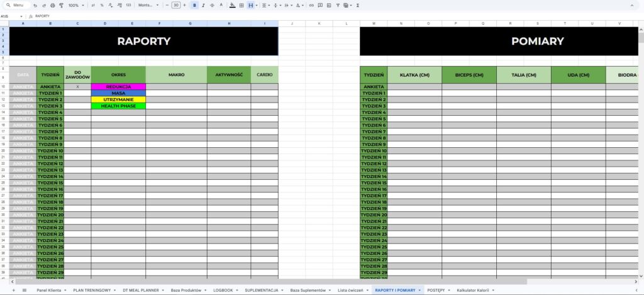The width and height of the screenshot is (644, 295).
Task: Click the add sheet plus button
Action: tap(14, 290)
